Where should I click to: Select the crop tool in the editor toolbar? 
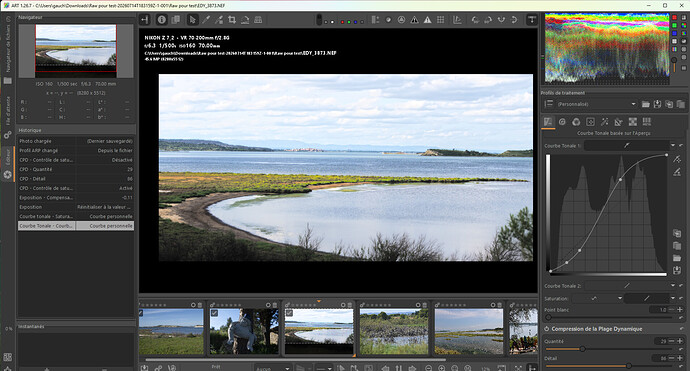click(x=232, y=20)
